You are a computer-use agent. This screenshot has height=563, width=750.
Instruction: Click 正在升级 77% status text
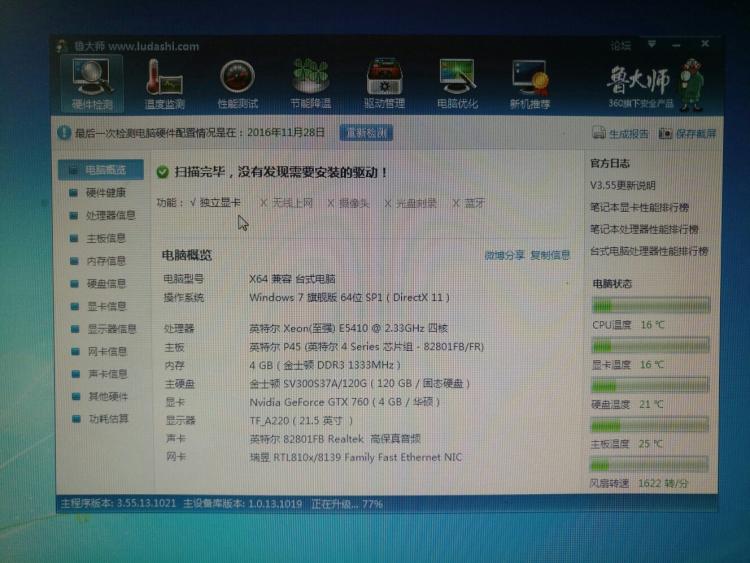[347, 504]
